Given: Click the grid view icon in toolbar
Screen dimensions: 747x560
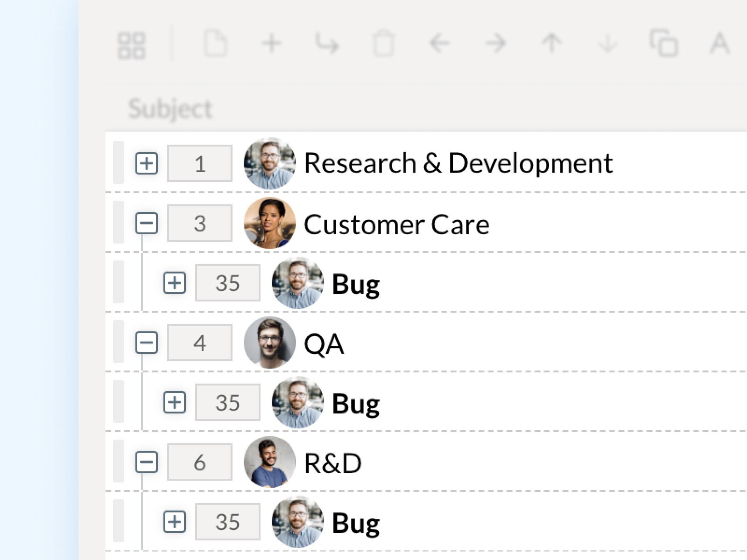Looking at the screenshot, I should [x=132, y=45].
